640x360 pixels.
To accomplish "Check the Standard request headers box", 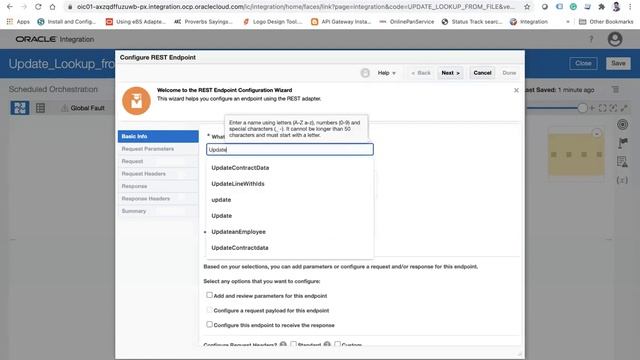I will pos(293,344).
